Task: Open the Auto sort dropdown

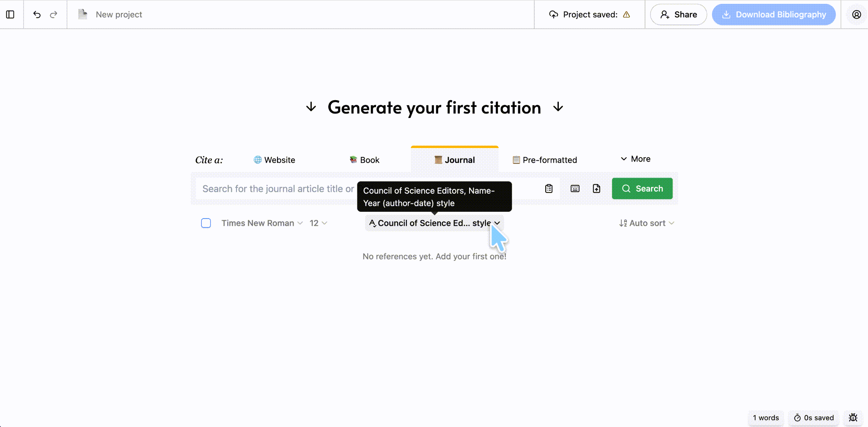Action: pos(647,223)
